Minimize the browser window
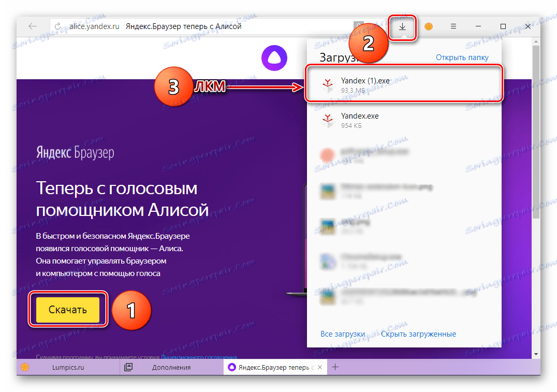Viewport: 557px width, 392px height. coord(478,26)
